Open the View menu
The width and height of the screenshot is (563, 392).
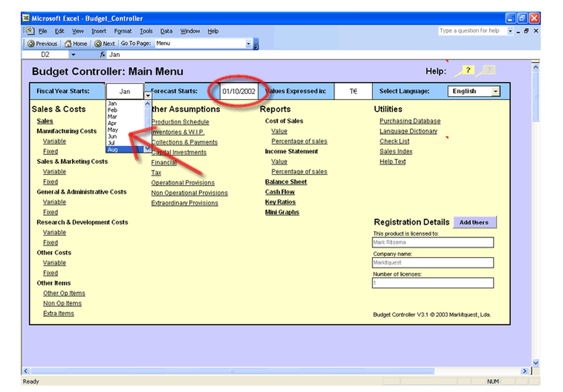78,31
